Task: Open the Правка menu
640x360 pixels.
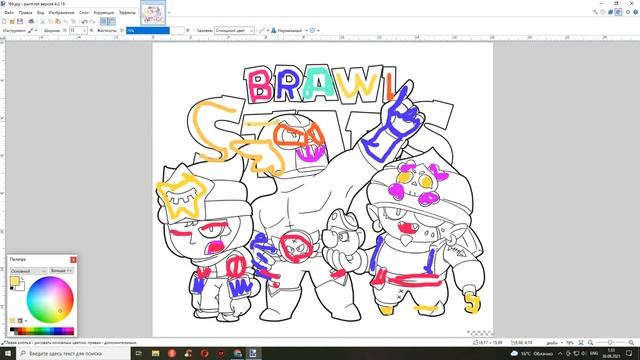Action: click(25, 13)
